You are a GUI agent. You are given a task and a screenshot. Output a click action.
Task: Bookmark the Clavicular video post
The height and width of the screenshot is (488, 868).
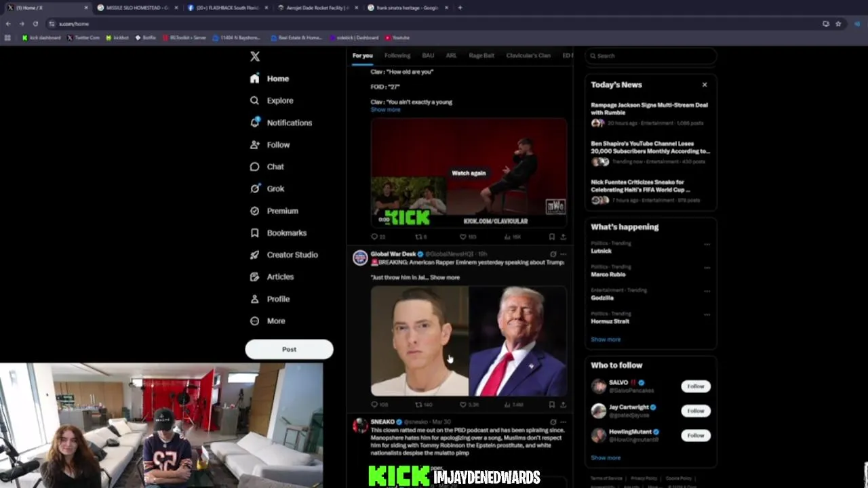coord(552,237)
